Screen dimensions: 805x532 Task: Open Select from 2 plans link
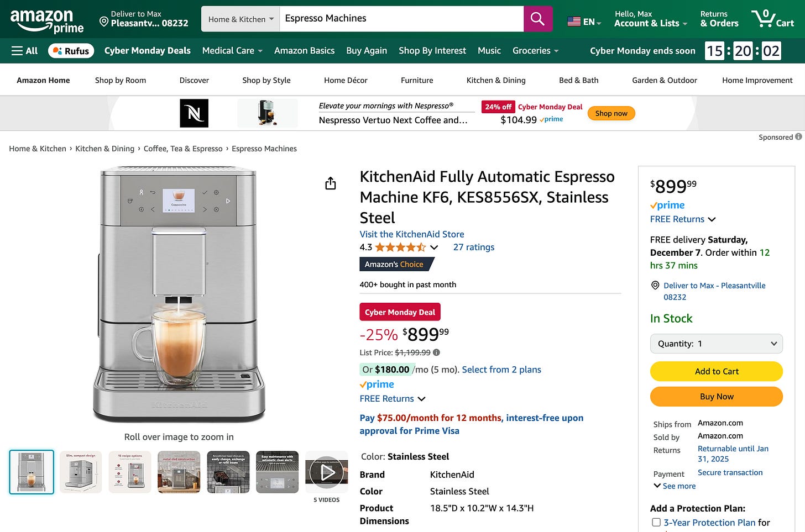pos(501,369)
